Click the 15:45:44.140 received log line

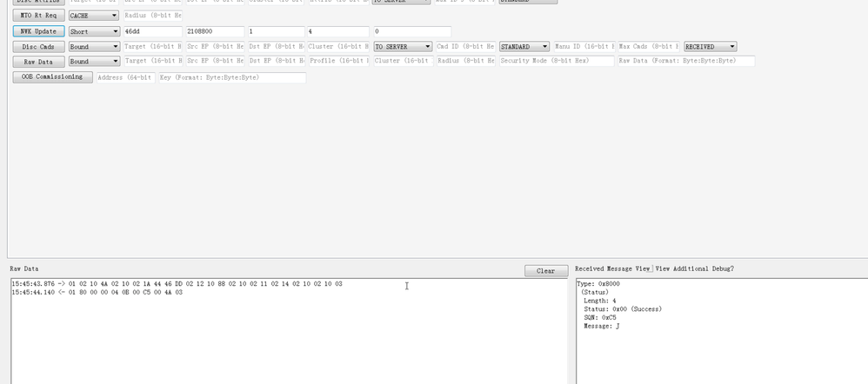coord(97,292)
